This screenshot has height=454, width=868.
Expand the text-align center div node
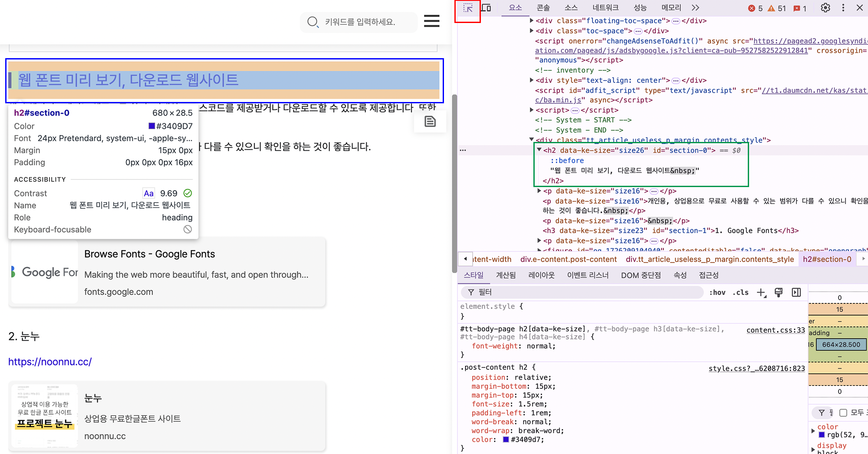[x=532, y=80]
